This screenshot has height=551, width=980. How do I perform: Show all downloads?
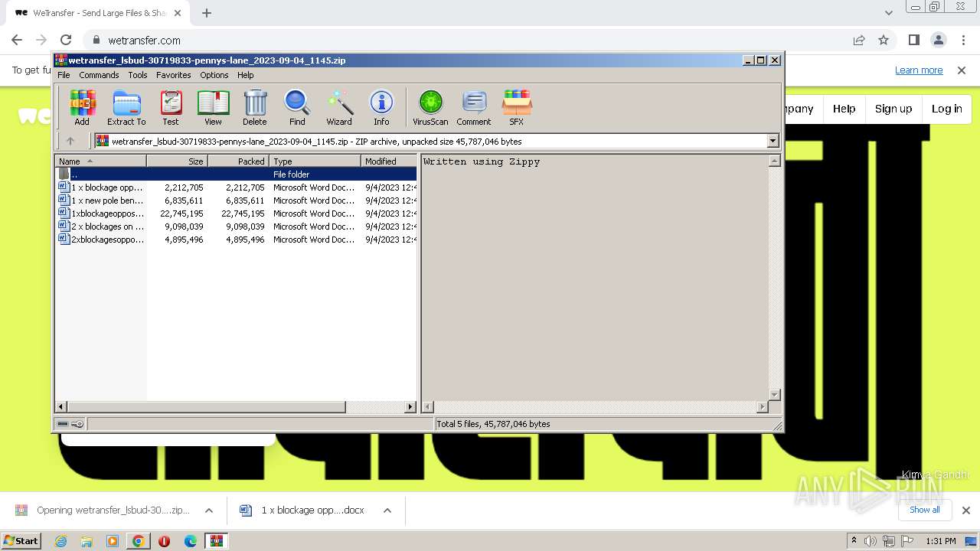[x=924, y=510]
